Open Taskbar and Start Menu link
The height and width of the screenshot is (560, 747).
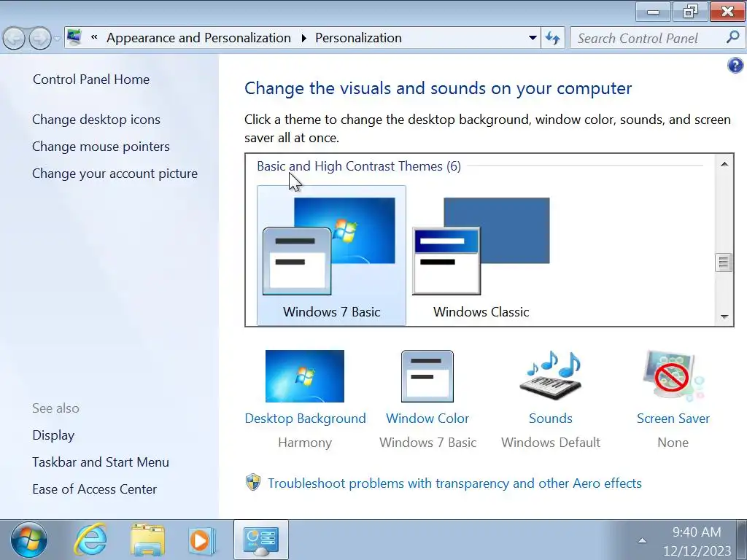pyautogui.click(x=101, y=462)
